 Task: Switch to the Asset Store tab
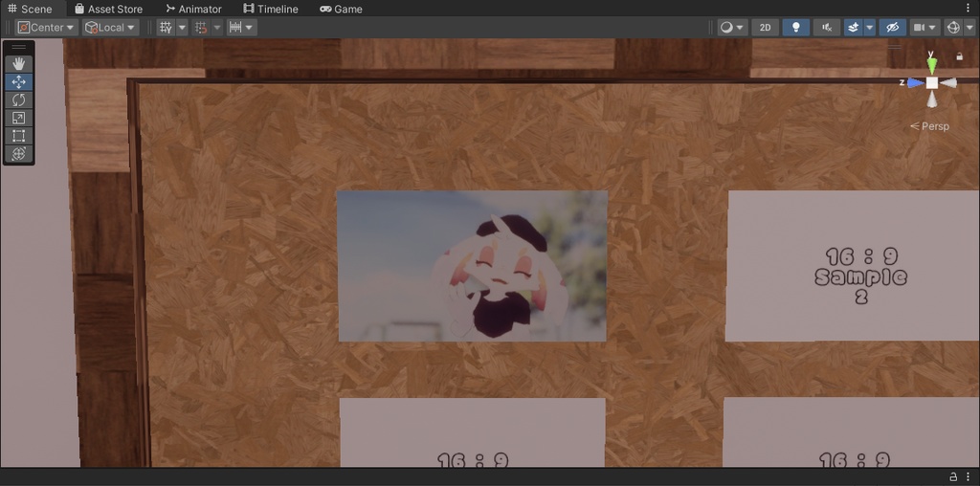109,9
